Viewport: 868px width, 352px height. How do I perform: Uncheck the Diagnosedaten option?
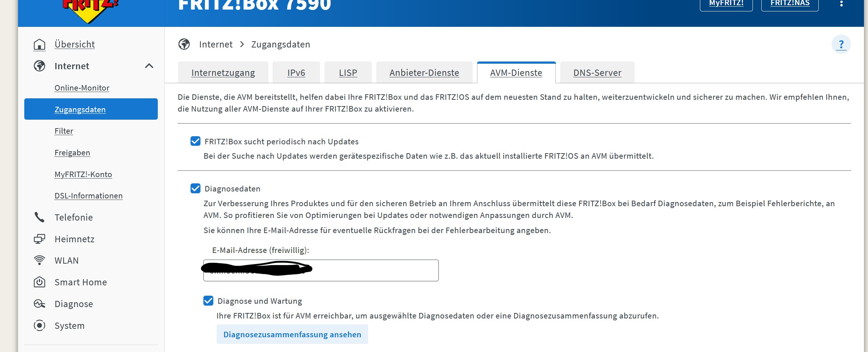click(195, 188)
